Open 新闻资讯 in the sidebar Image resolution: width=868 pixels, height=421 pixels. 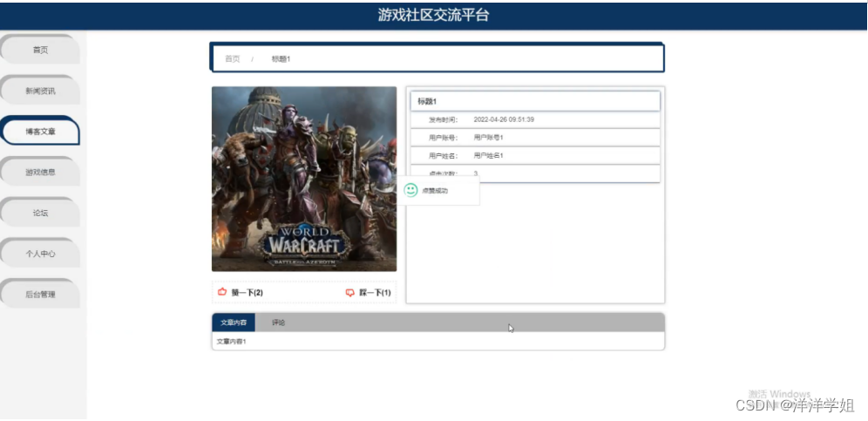[x=40, y=91]
